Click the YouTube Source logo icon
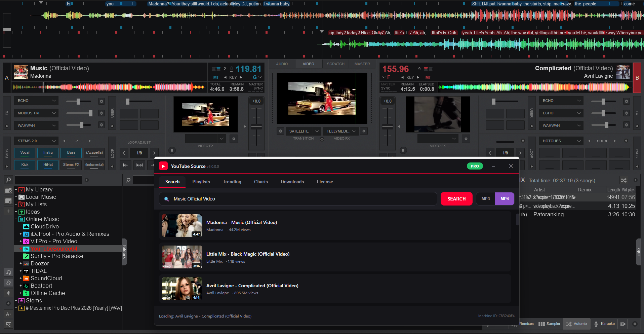The width and height of the screenshot is (644, 334). point(163,166)
